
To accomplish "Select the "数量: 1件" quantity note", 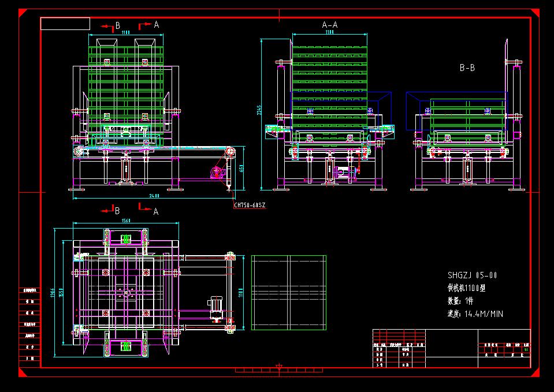I will click(x=460, y=301).
